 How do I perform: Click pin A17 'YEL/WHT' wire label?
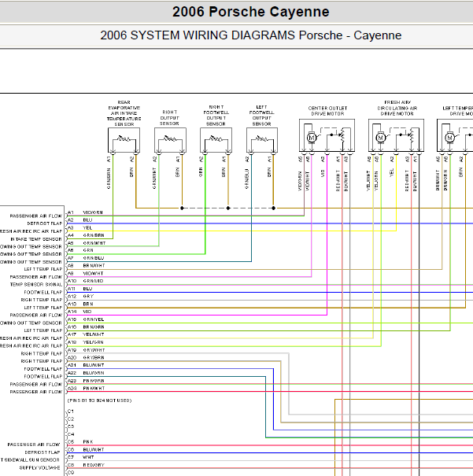point(94,334)
